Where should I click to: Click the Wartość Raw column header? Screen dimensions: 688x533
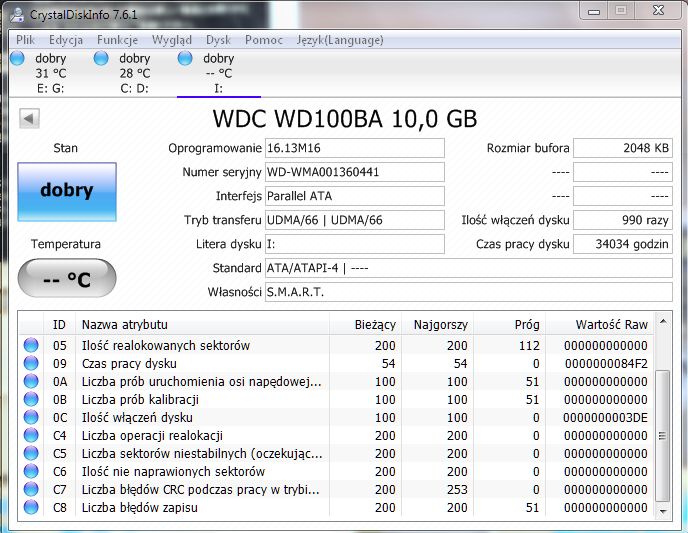click(x=599, y=325)
